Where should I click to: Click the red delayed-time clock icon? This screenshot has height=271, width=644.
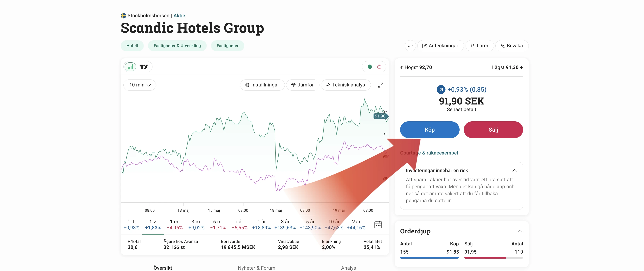coord(379,67)
